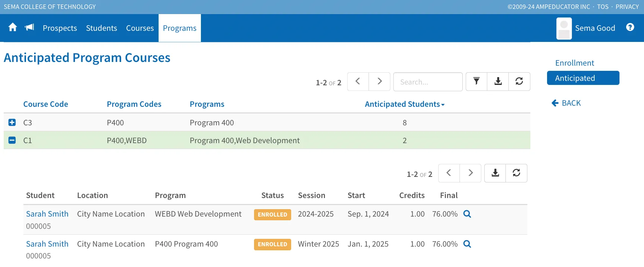Open the Enrollment sidebar link

pyautogui.click(x=575, y=63)
